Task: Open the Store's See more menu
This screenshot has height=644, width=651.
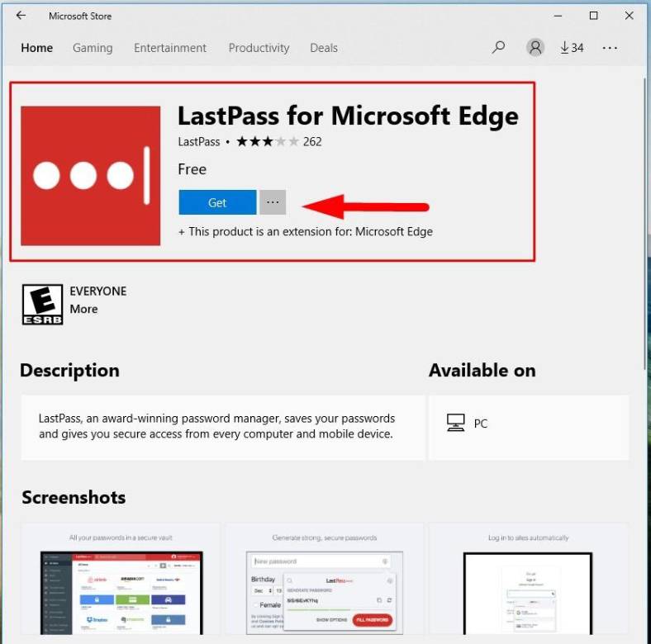Action: (x=610, y=48)
